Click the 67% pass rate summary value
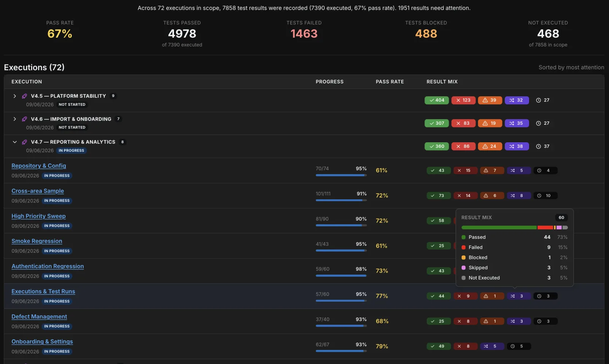609x364 pixels. (60, 34)
